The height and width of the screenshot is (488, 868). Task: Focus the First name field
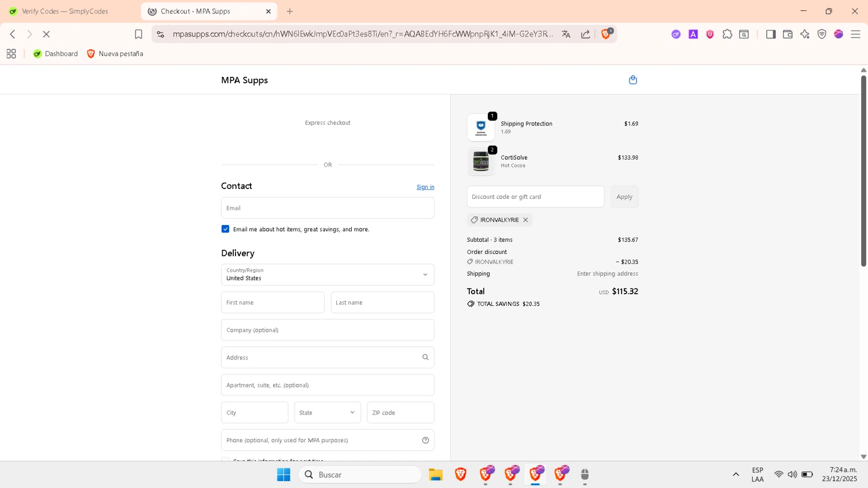point(273,302)
